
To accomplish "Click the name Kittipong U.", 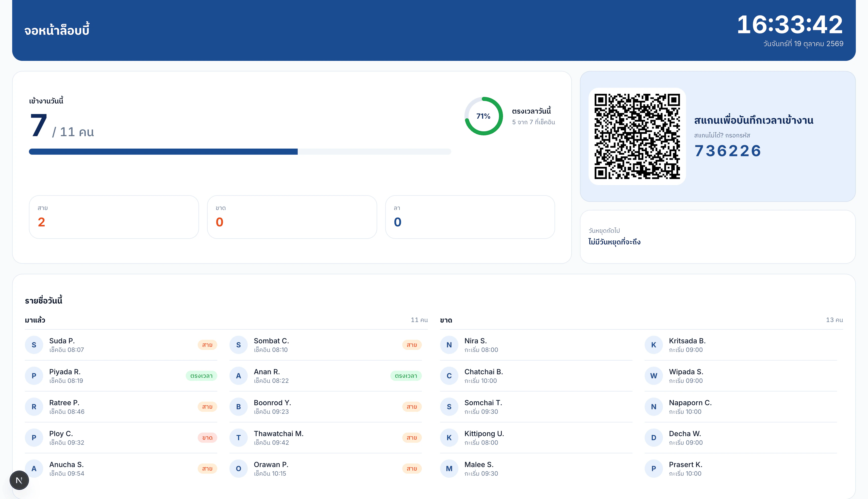I will pyautogui.click(x=484, y=434).
